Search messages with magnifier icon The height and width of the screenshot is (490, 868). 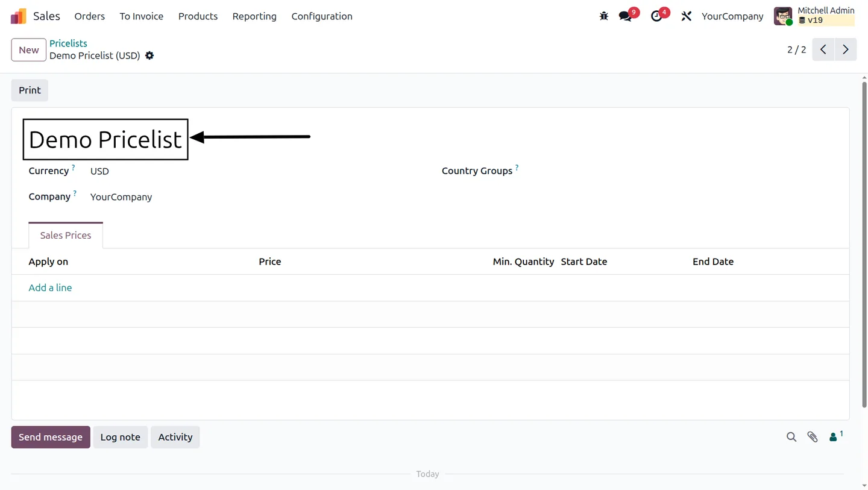click(791, 437)
